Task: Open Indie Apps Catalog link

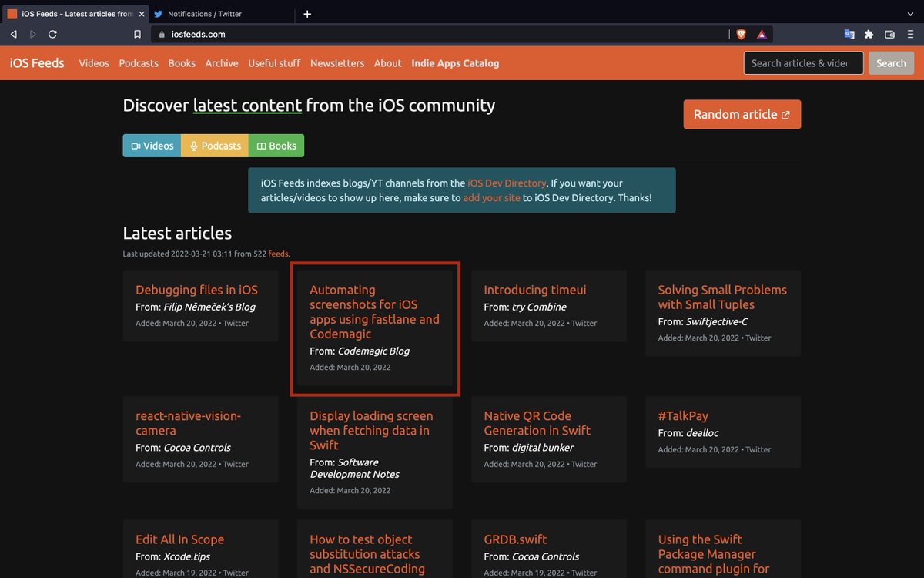Action: (x=455, y=63)
